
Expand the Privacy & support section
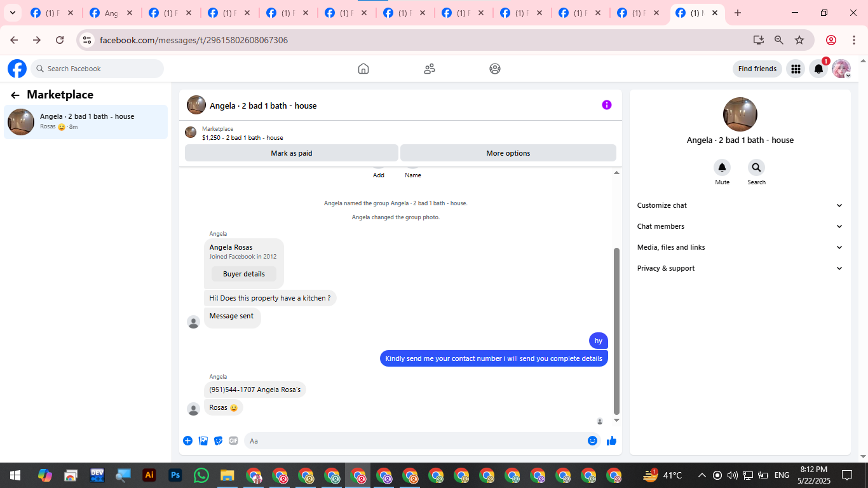(x=740, y=268)
